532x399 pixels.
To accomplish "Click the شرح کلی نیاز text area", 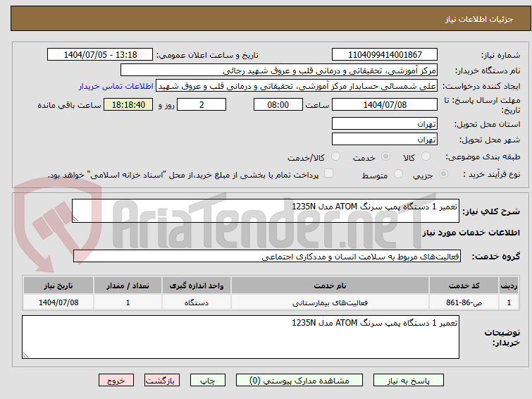I will coord(266,211).
